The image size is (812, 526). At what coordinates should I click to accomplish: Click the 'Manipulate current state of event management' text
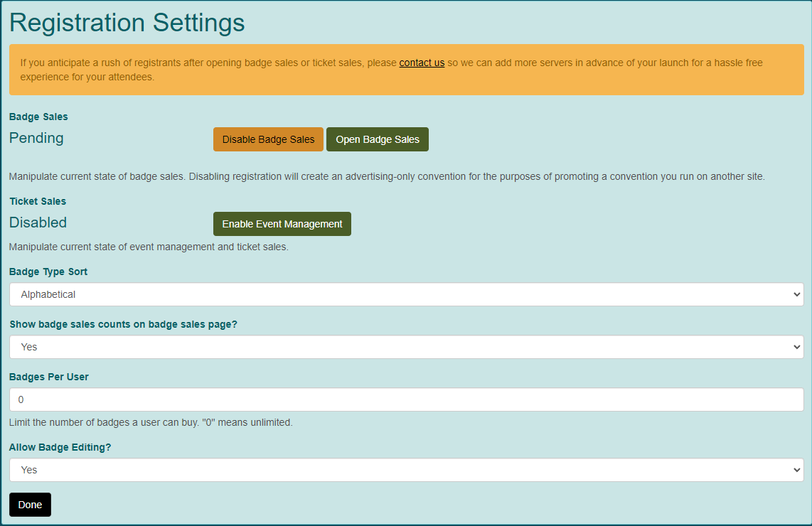click(x=149, y=247)
